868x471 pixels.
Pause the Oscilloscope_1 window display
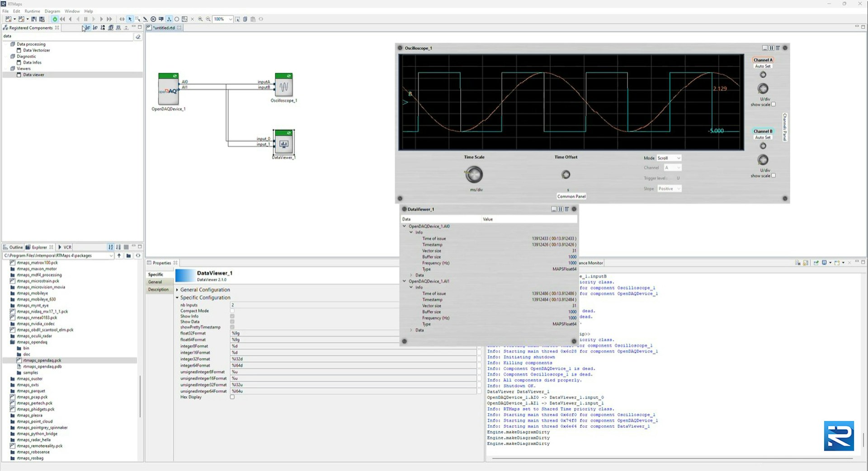[x=771, y=48]
